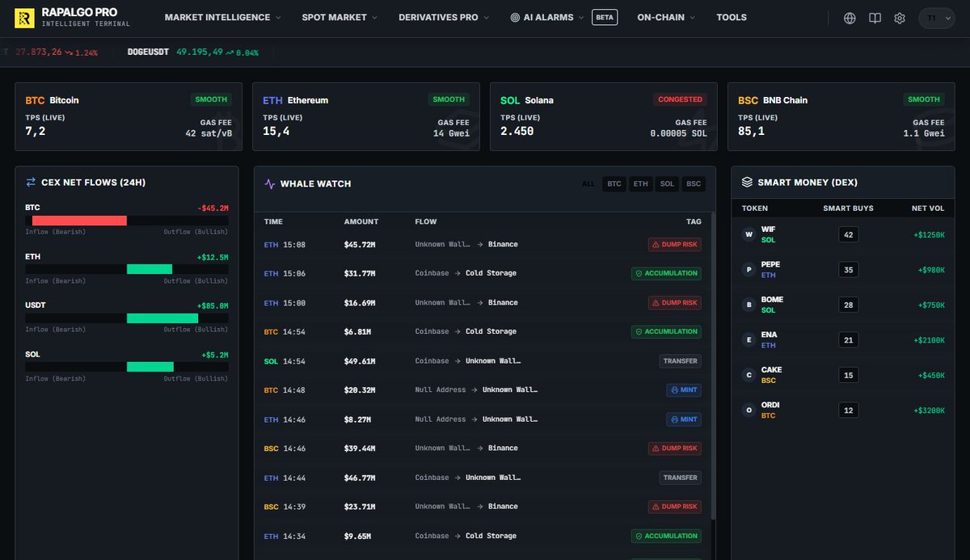Open the globe language icon
The image size is (970, 560).
[850, 18]
